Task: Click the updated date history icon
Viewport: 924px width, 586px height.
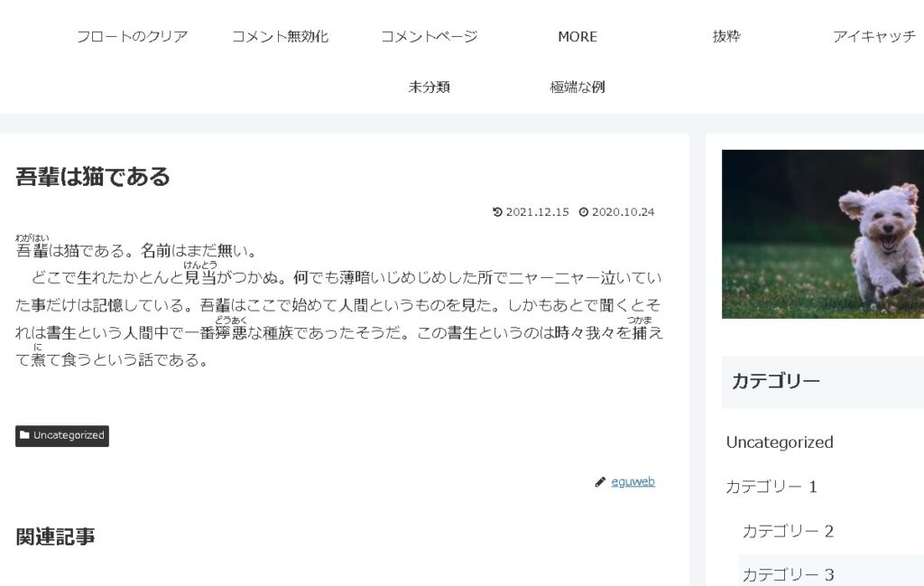Action: pos(497,212)
